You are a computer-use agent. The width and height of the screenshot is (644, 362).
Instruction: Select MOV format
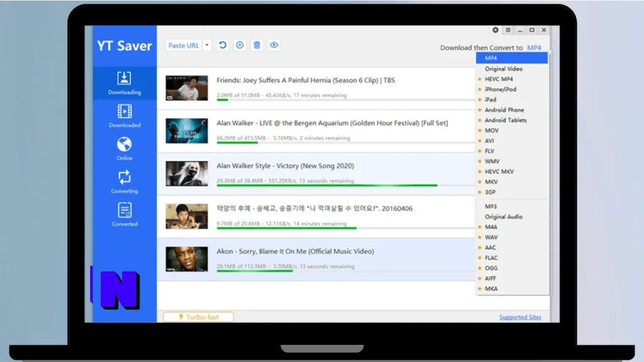[512, 131]
